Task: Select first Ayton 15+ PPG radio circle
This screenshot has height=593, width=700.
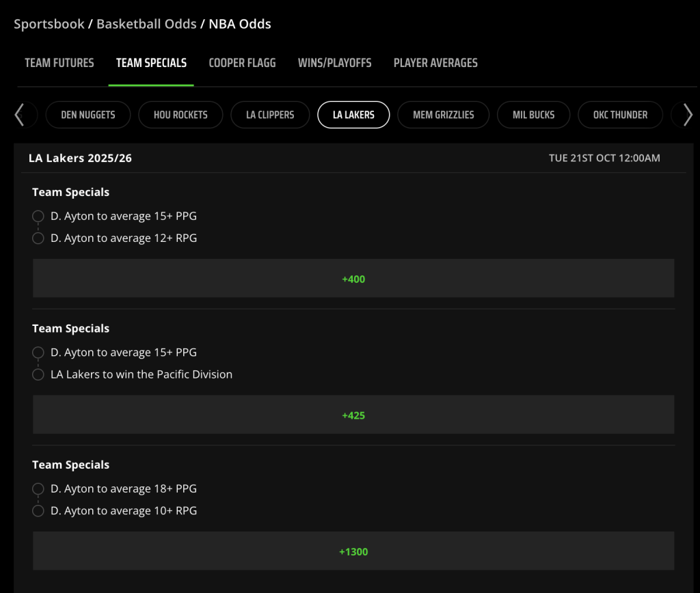Action: tap(38, 217)
